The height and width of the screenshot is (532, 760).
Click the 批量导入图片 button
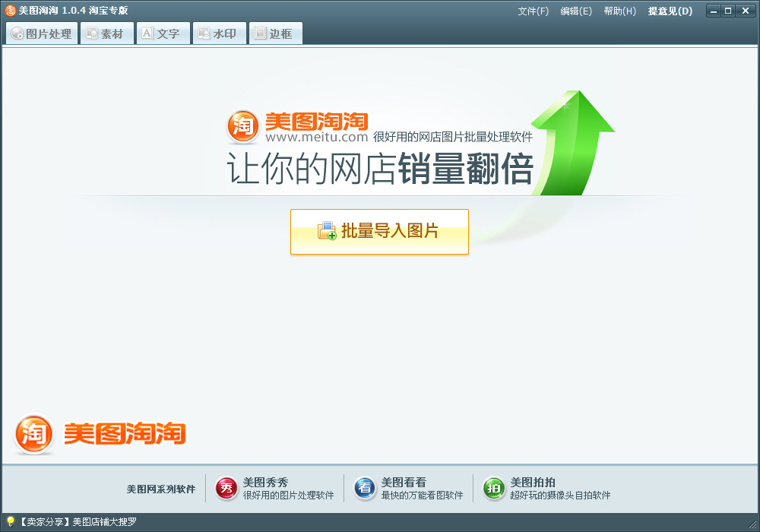[379, 232]
